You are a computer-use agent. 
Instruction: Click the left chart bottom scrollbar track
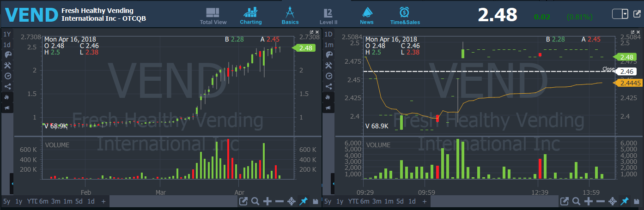pyautogui.click(x=174, y=201)
